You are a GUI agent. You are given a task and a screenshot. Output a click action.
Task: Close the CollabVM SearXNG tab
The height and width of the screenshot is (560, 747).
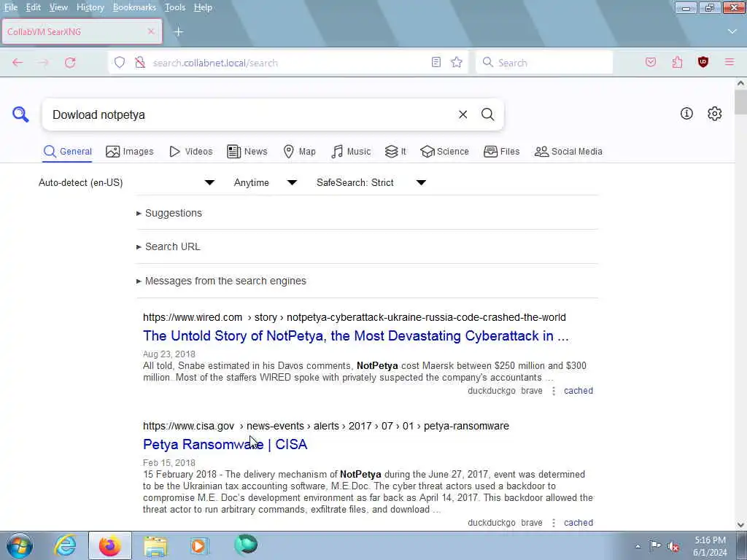pyautogui.click(x=151, y=31)
